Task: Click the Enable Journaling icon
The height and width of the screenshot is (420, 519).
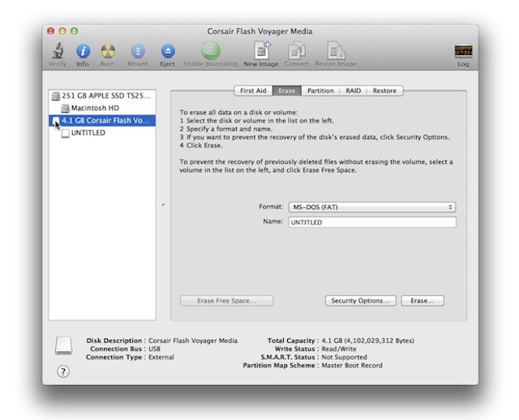Action: pyautogui.click(x=211, y=50)
